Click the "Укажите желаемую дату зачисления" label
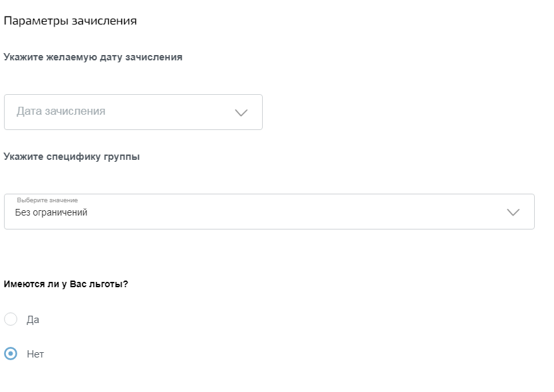This screenshot has height=392, width=554. [93, 57]
